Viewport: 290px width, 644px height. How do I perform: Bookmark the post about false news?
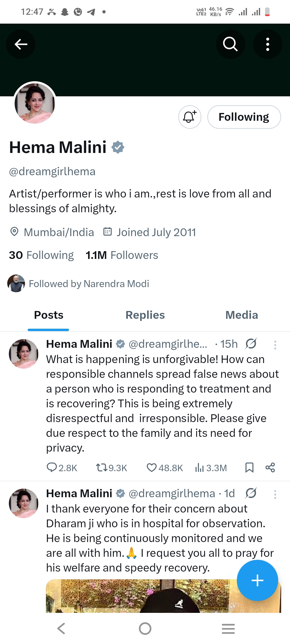coord(249,467)
